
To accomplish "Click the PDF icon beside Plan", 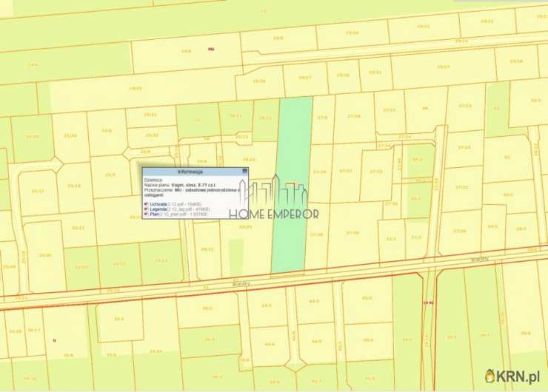I will 146,215.
